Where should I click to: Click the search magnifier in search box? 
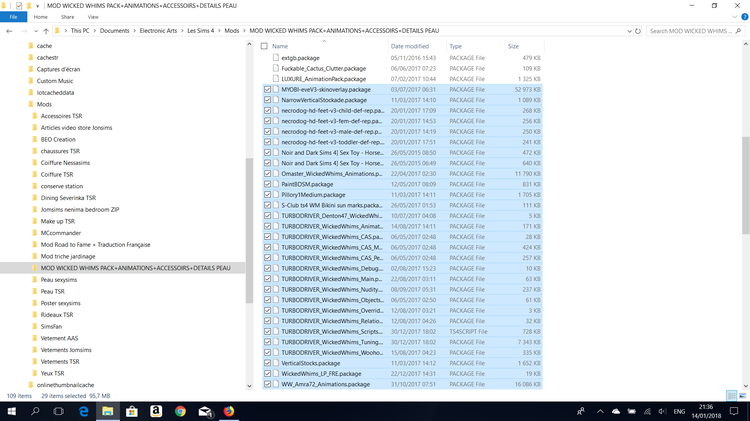(738, 31)
